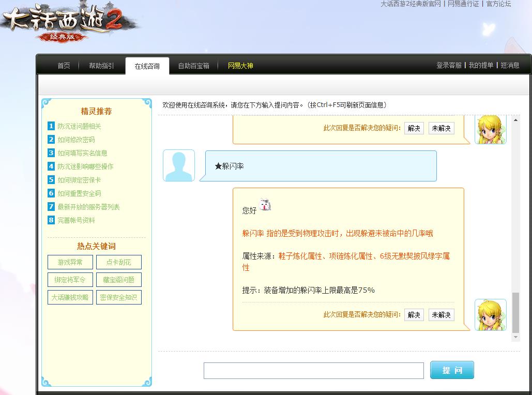Image resolution: width=532 pixels, height=395 pixels.
Task: Open the 如何重置安全码 recommendation
Action: point(80,193)
